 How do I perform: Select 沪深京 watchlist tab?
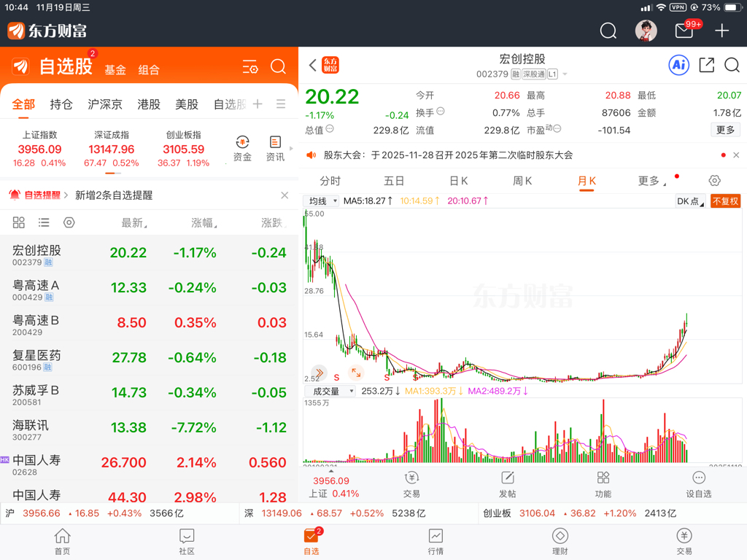(105, 104)
